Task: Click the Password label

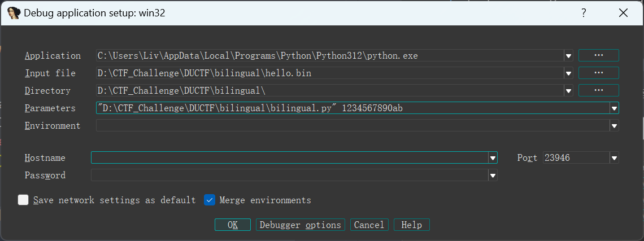Action: (x=45, y=176)
